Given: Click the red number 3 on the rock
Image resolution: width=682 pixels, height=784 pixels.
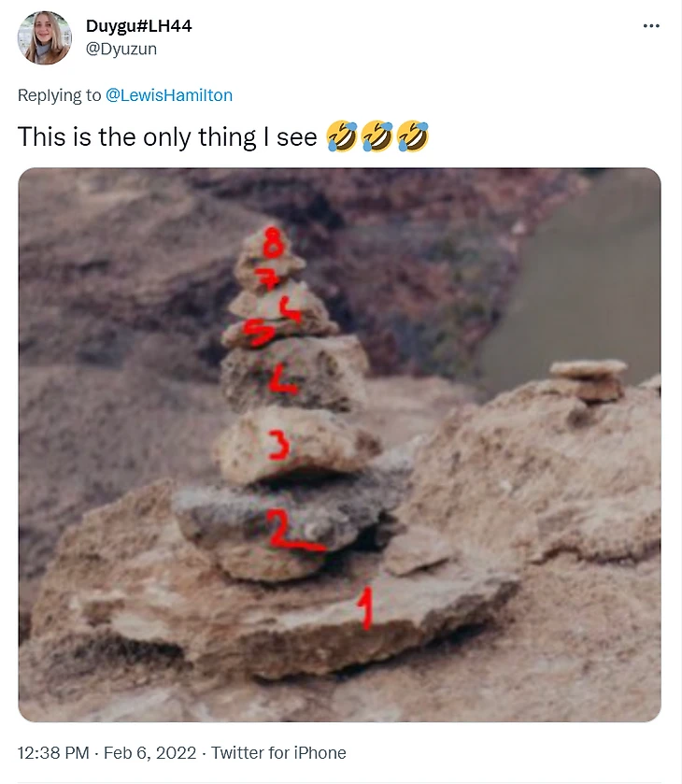Looking at the screenshot, I should [x=278, y=445].
